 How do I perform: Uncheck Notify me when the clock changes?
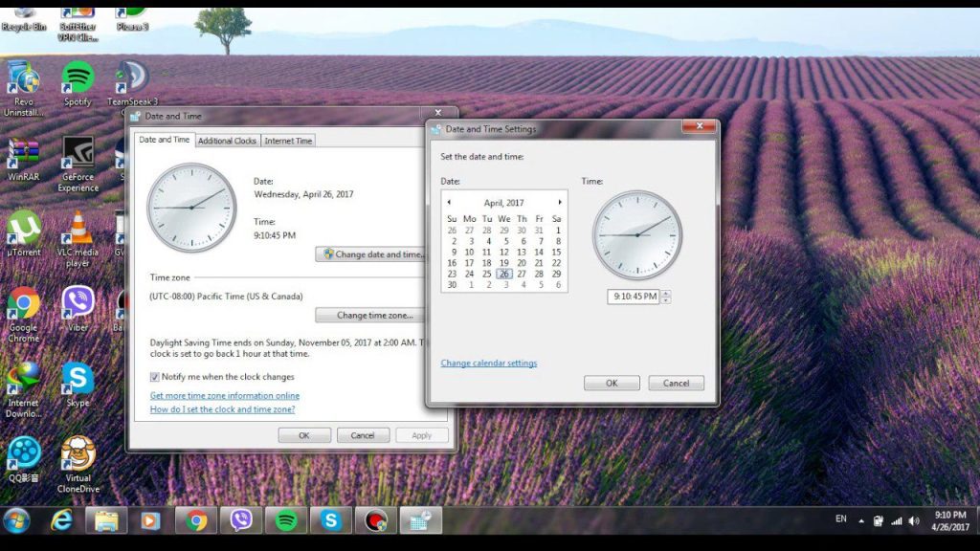pos(155,376)
